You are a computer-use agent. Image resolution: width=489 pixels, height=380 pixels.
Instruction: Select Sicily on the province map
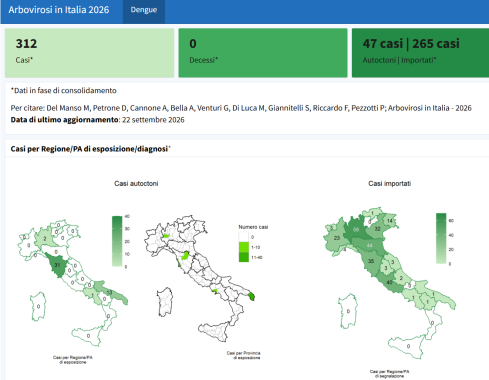click(214, 331)
